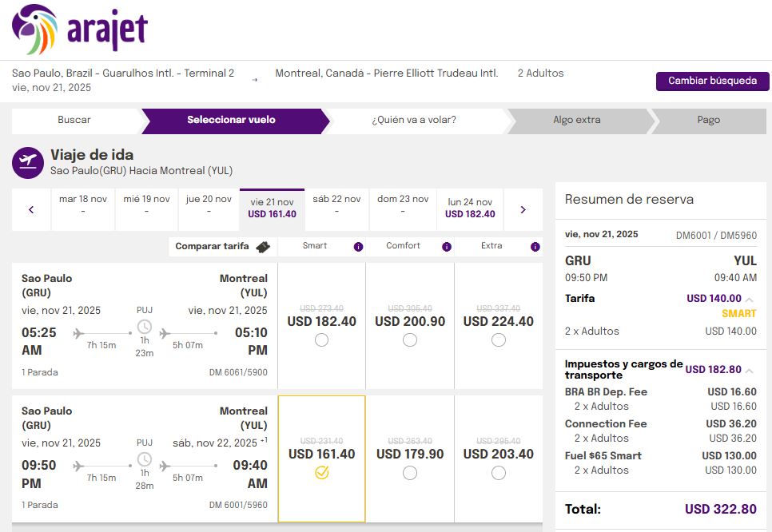Viewport: 772px width, 532px height.
Task: Select Smart fare USD 182.40 radio button
Action: (x=321, y=339)
